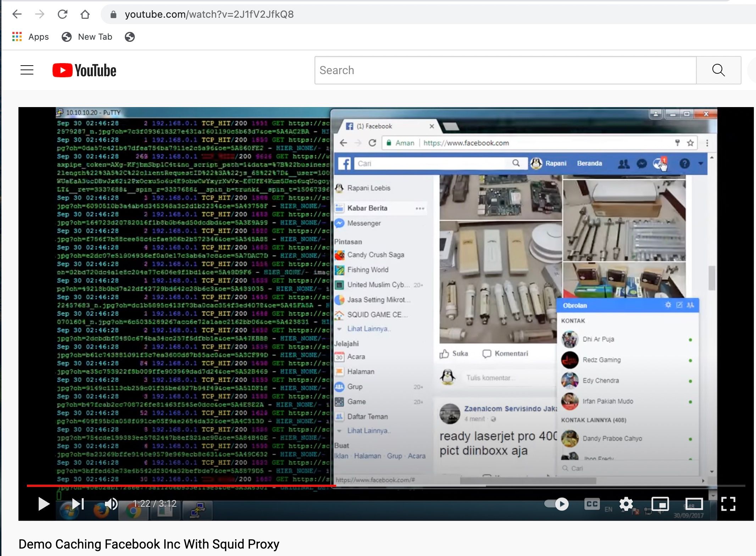Image resolution: width=756 pixels, height=556 pixels.
Task: Toggle the autoplay switch
Action: 557,504
